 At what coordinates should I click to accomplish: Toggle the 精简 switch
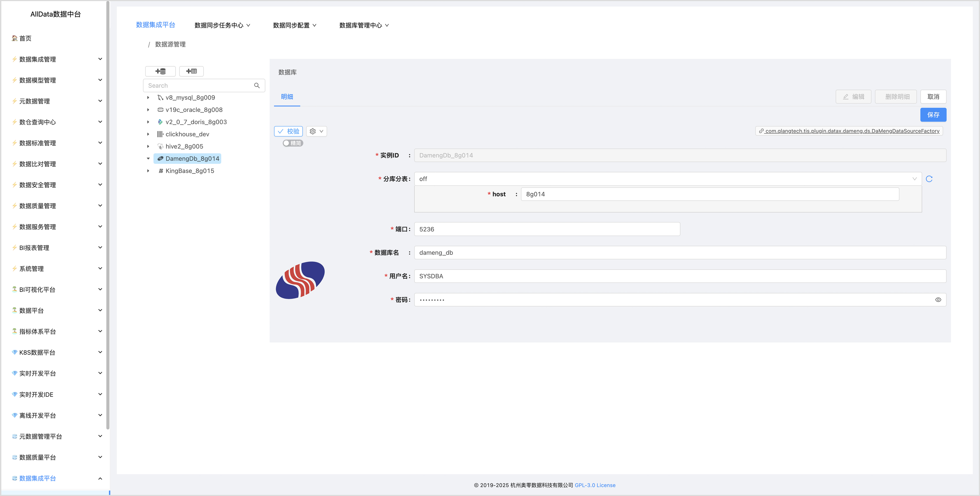click(292, 143)
